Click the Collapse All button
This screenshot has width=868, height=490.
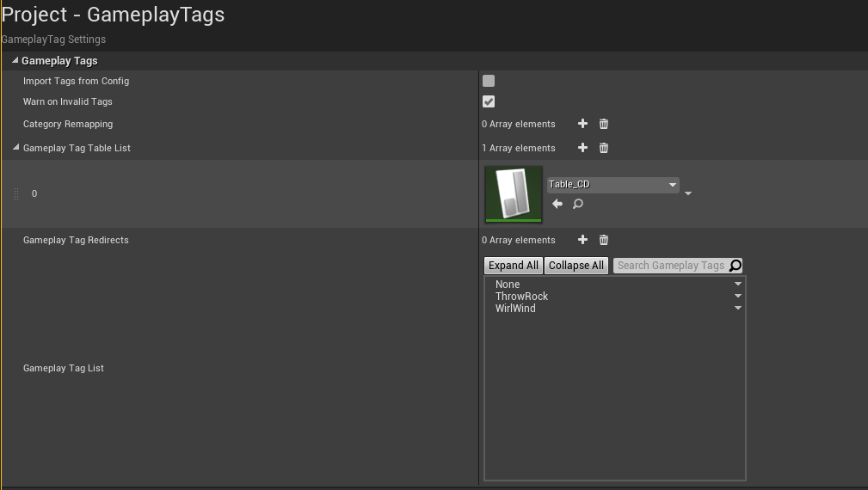tap(576, 266)
